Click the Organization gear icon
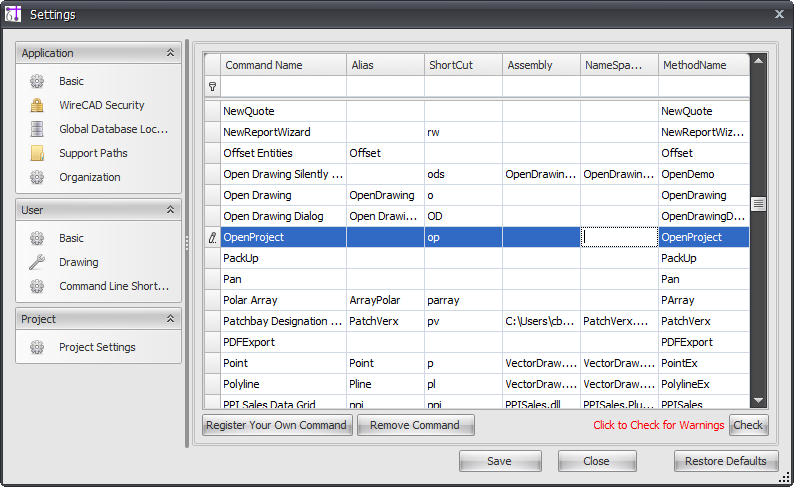The height and width of the screenshot is (487, 794). [x=37, y=177]
